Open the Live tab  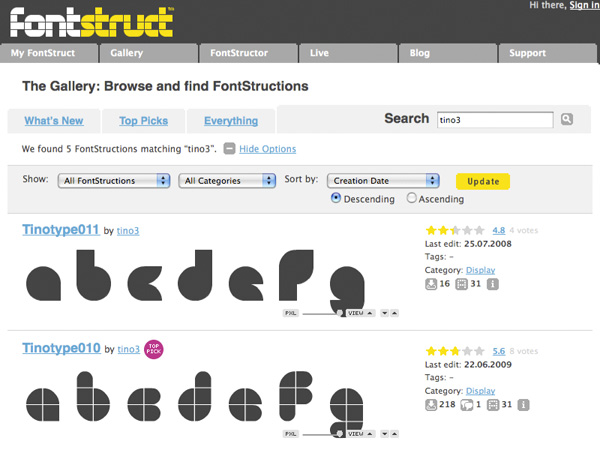[348, 53]
